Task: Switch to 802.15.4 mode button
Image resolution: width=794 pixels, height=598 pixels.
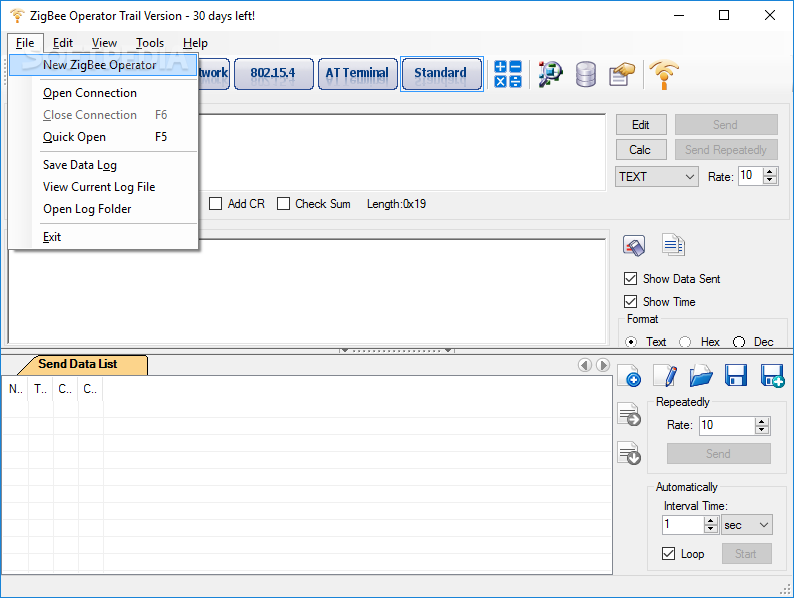Action: coord(273,74)
